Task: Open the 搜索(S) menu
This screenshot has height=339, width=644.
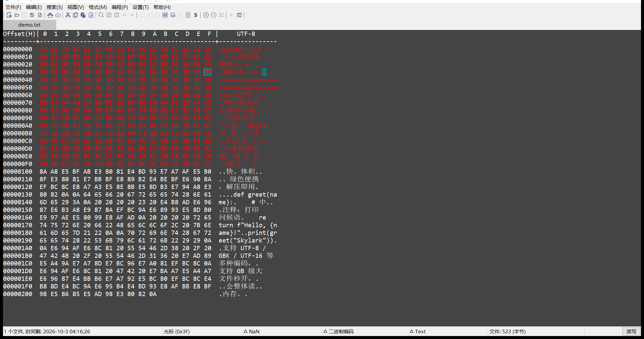Action: (54, 7)
